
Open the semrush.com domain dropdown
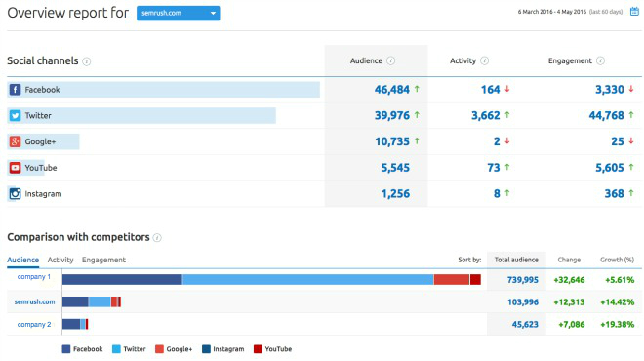[178, 13]
